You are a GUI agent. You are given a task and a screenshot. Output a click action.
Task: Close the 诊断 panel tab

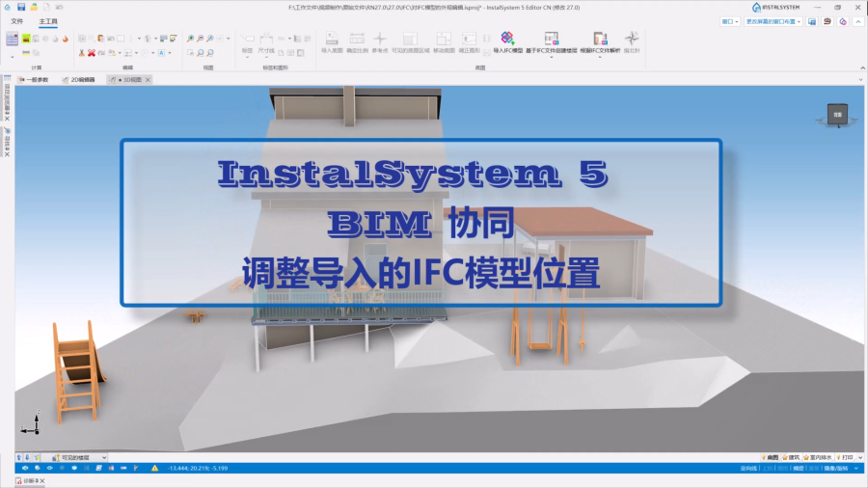click(42, 481)
